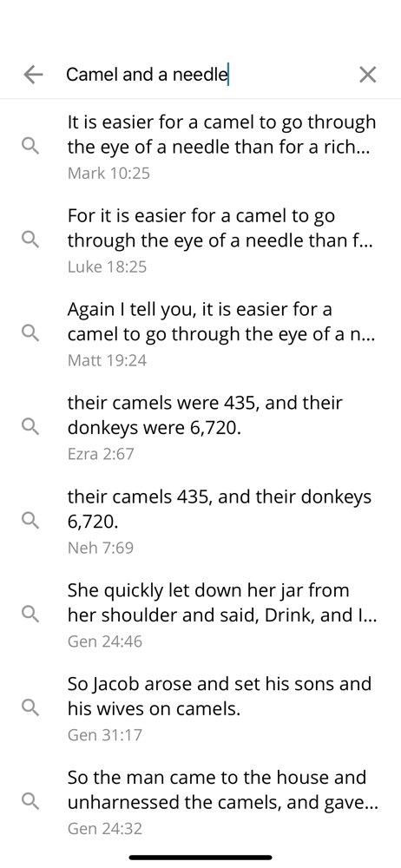The image size is (401, 868).
Task: Open 'She quickly let down her jar' result
Action: pyautogui.click(x=200, y=615)
